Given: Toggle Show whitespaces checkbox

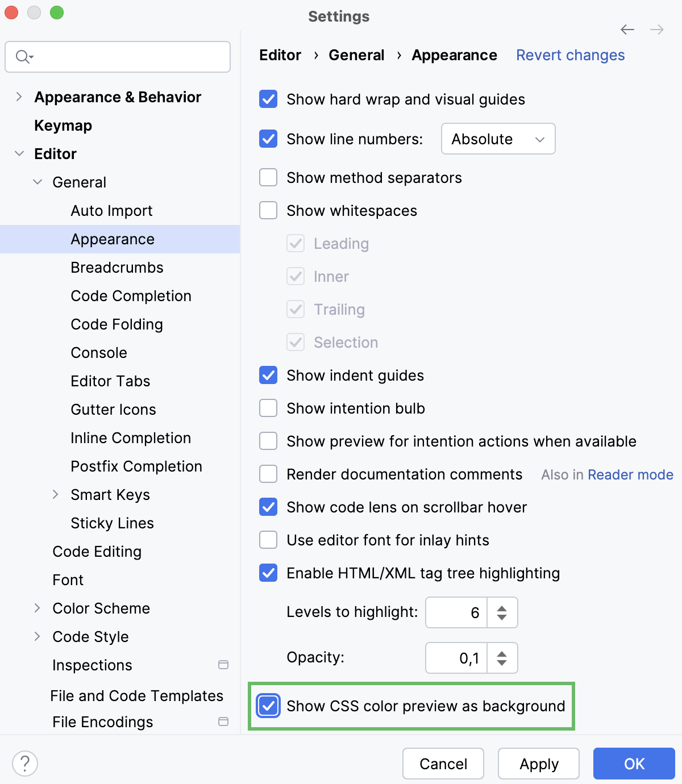Looking at the screenshot, I should pos(268,211).
